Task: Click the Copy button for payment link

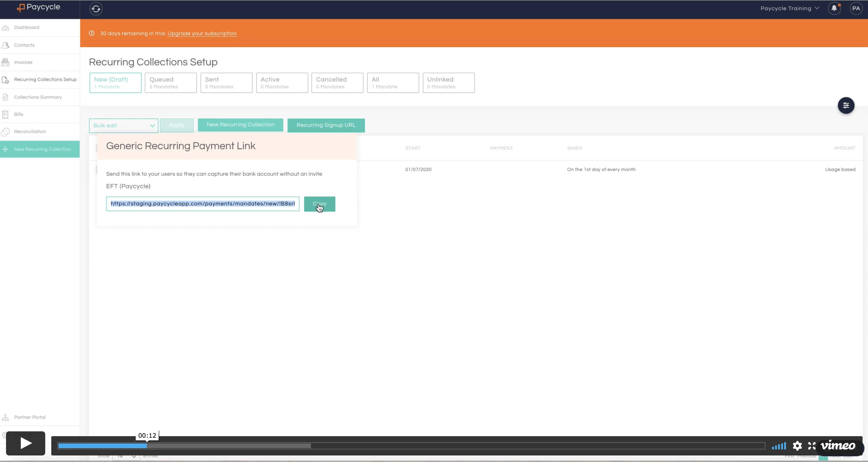Action: pos(319,204)
